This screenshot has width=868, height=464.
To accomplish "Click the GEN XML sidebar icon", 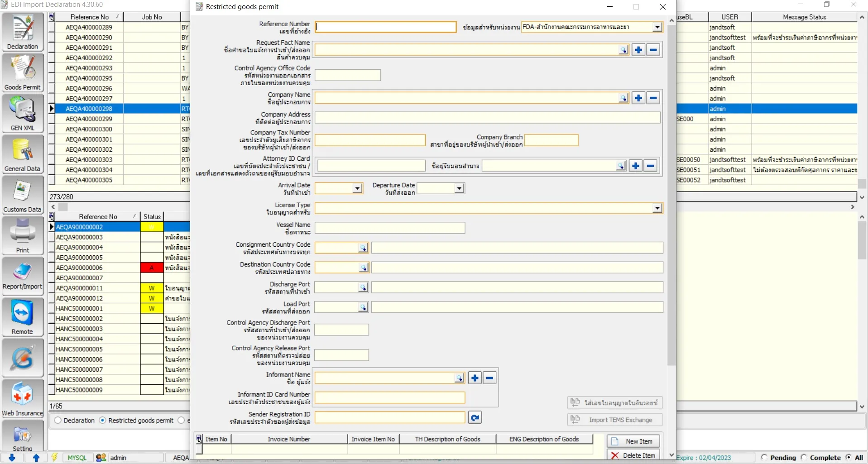I will (x=23, y=113).
